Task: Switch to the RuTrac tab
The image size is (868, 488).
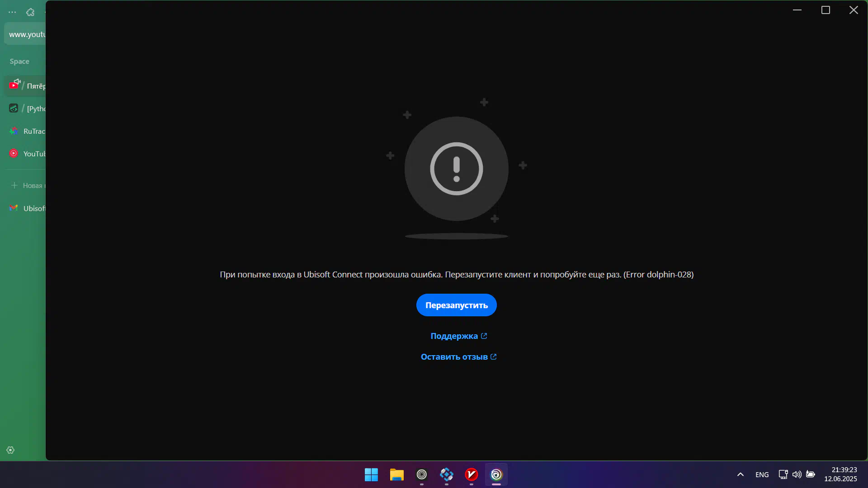Action: 25,131
